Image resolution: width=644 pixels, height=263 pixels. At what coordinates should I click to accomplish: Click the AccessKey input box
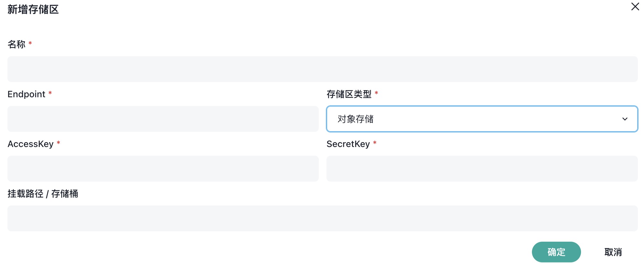tap(163, 169)
